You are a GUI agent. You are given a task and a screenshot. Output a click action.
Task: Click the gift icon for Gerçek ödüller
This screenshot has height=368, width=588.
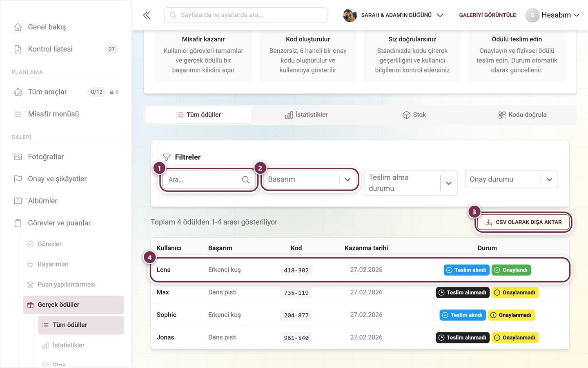tap(30, 305)
